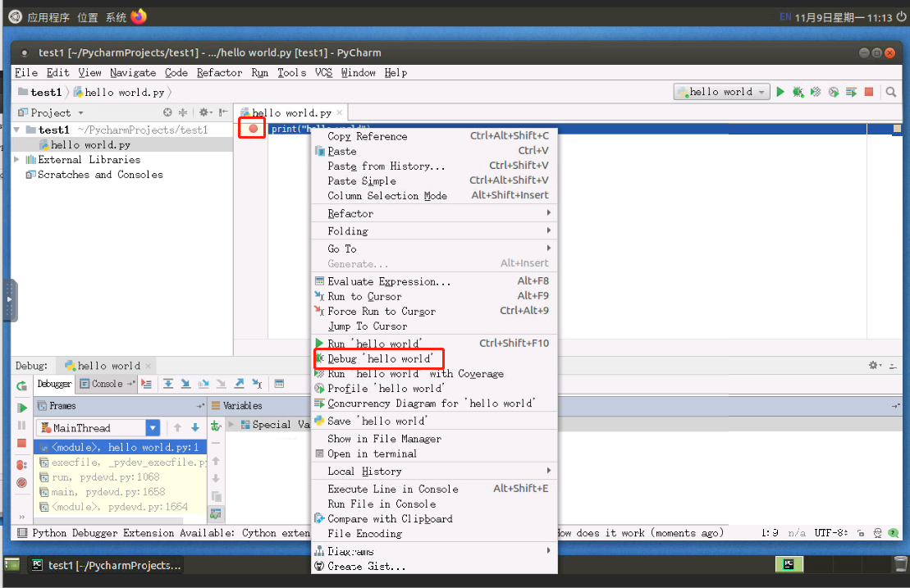Toggle Show Watches in Variables view
Image resolution: width=910 pixels, height=588 pixels.
[216, 513]
